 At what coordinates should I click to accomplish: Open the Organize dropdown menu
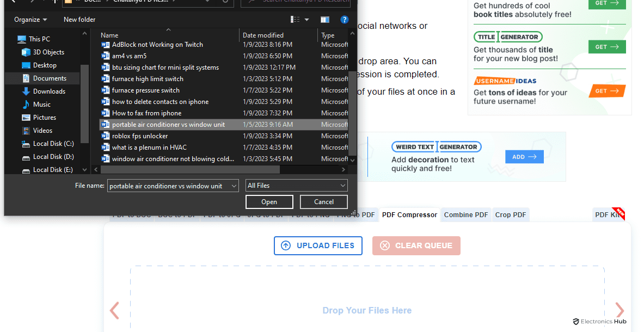point(30,20)
